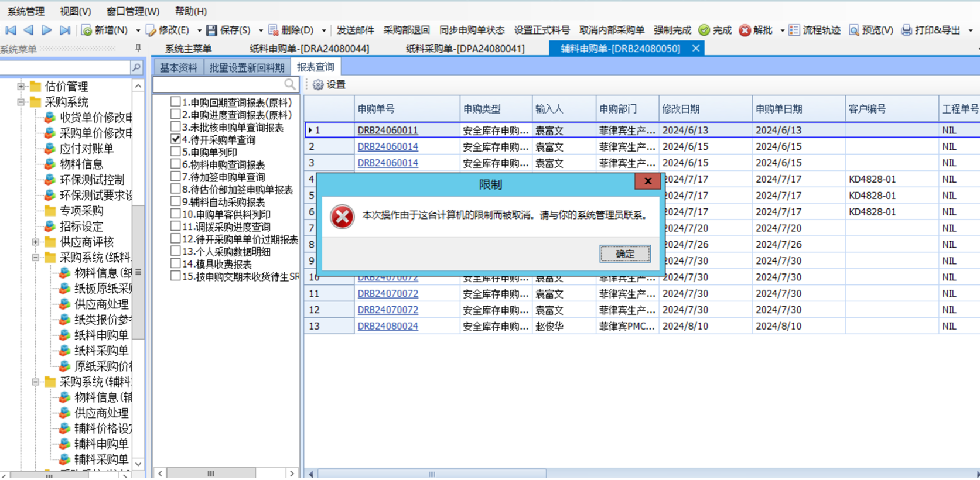Open 纸料申购单 in tree
The image size is (980, 480).
(101, 335)
